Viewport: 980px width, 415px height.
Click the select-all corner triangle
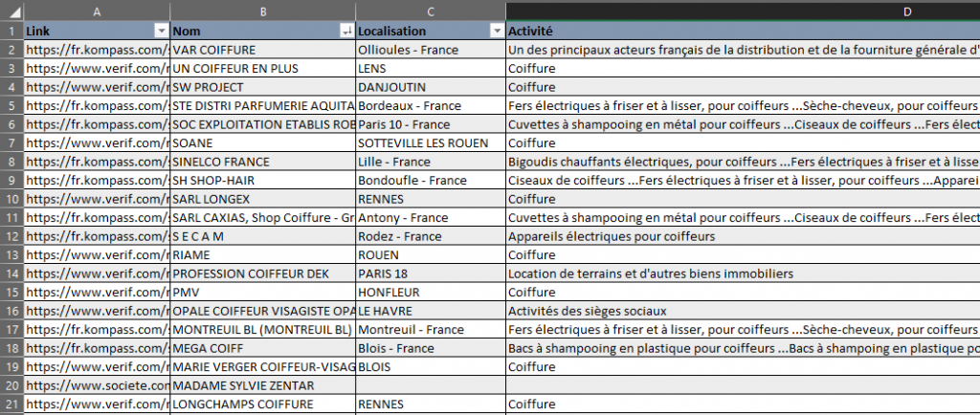tap(11, 11)
